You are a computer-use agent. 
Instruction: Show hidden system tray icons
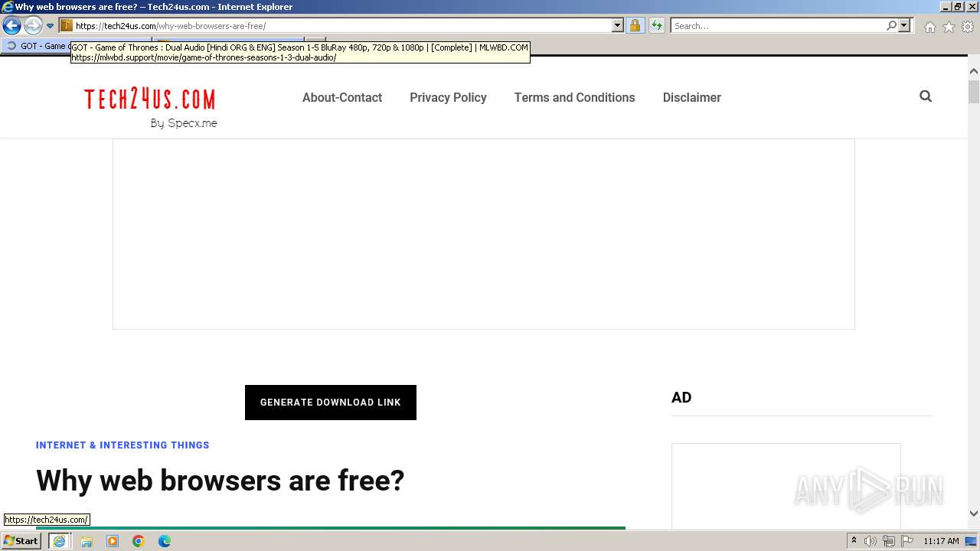click(854, 541)
